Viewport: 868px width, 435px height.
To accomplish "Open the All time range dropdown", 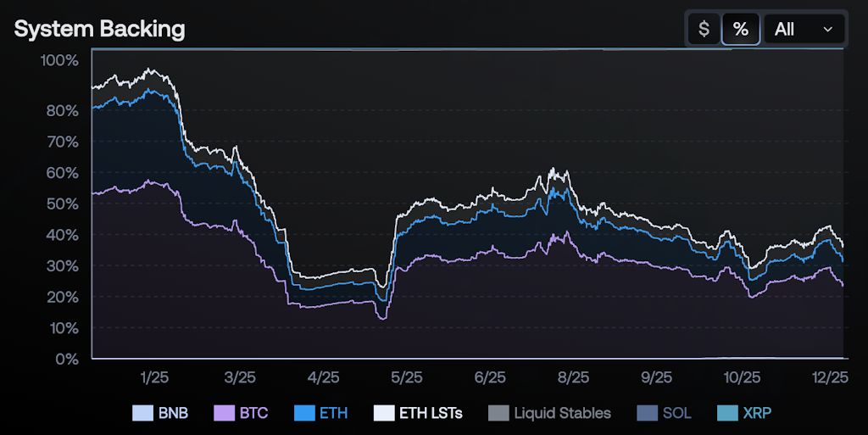I will click(x=804, y=29).
